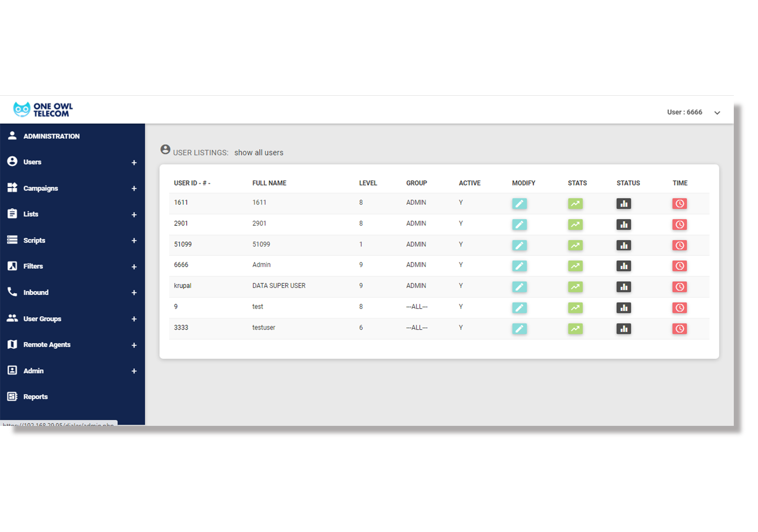Click the Inbound phone sidebar icon
Image resolution: width=758 pixels, height=532 pixels.
point(12,292)
